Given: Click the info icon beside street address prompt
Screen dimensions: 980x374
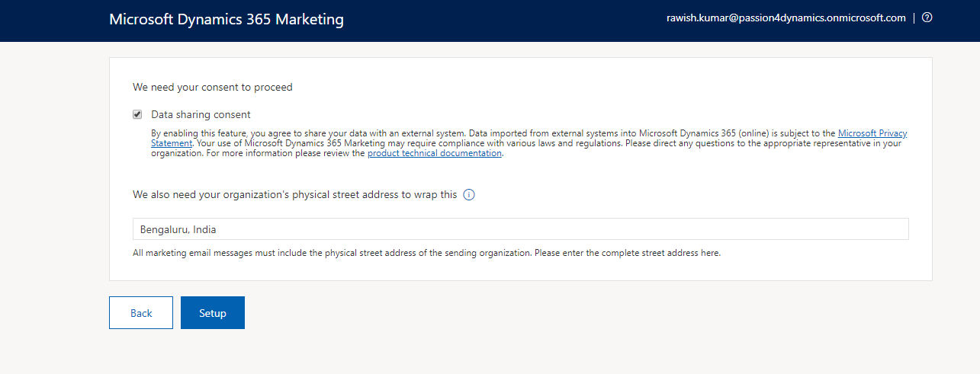Looking at the screenshot, I should click(x=469, y=195).
